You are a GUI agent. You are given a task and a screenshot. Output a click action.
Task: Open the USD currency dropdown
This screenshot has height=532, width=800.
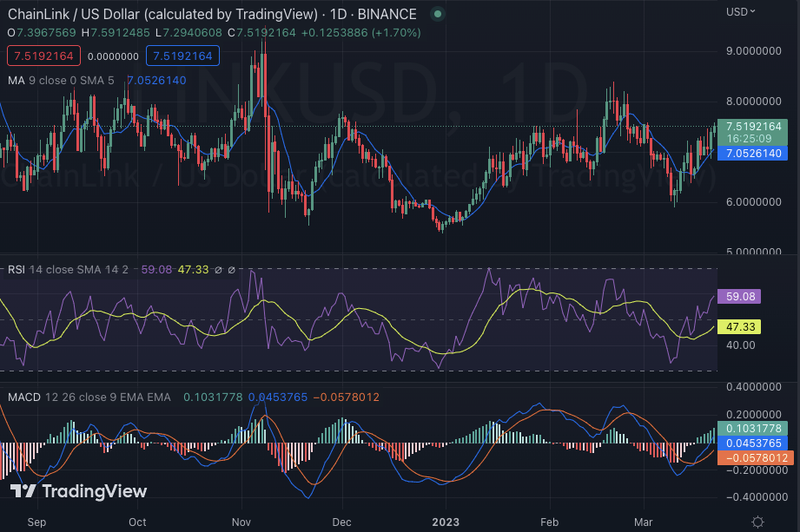click(740, 11)
